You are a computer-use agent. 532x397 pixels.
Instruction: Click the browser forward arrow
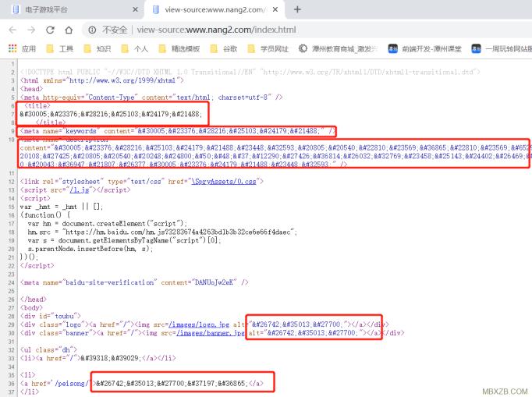pos(31,30)
